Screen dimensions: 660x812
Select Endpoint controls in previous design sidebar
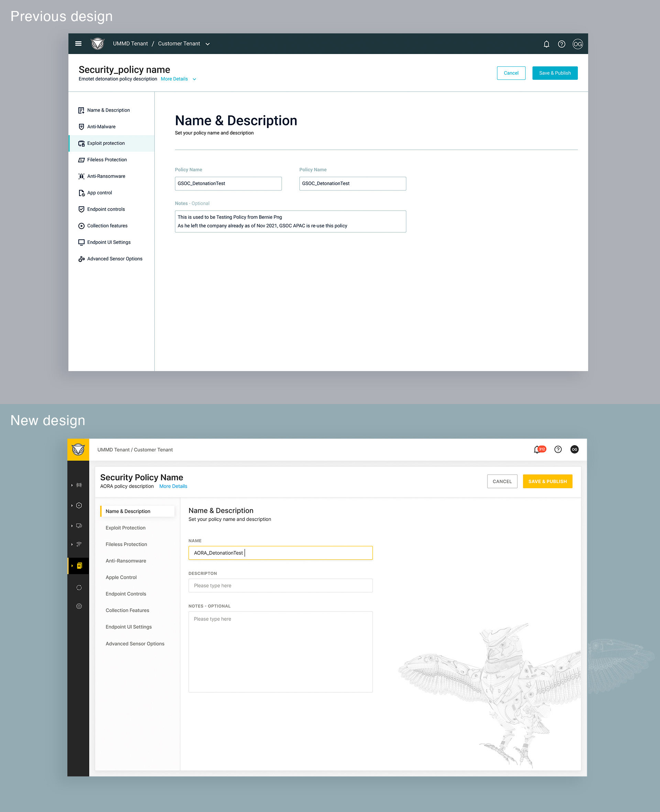pyautogui.click(x=112, y=209)
